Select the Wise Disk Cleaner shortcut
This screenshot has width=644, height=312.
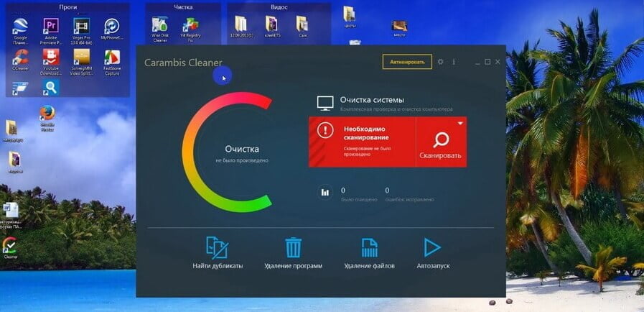(160, 30)
